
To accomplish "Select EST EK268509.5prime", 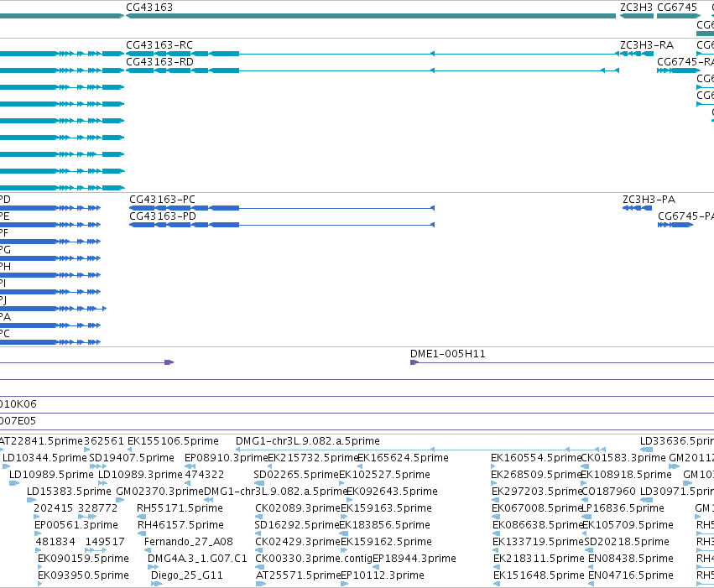I will click(x=536, y=475).
